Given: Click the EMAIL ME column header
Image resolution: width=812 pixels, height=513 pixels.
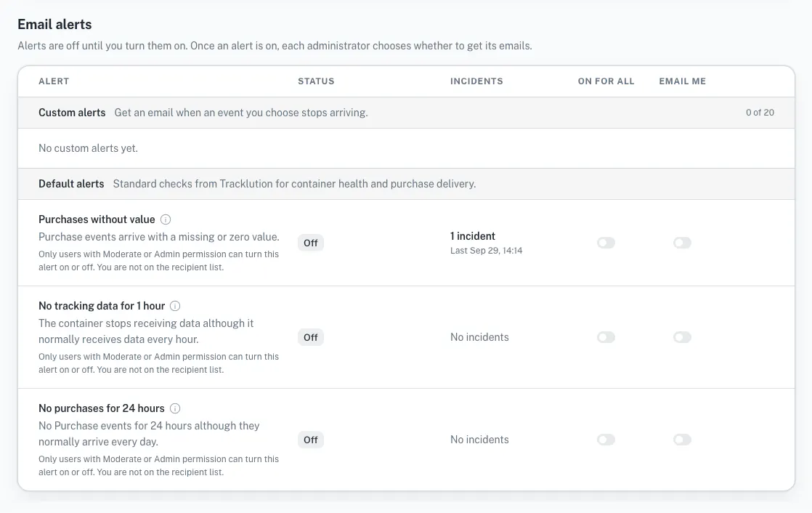Looking at the screenshot, I should coord(683,81).
